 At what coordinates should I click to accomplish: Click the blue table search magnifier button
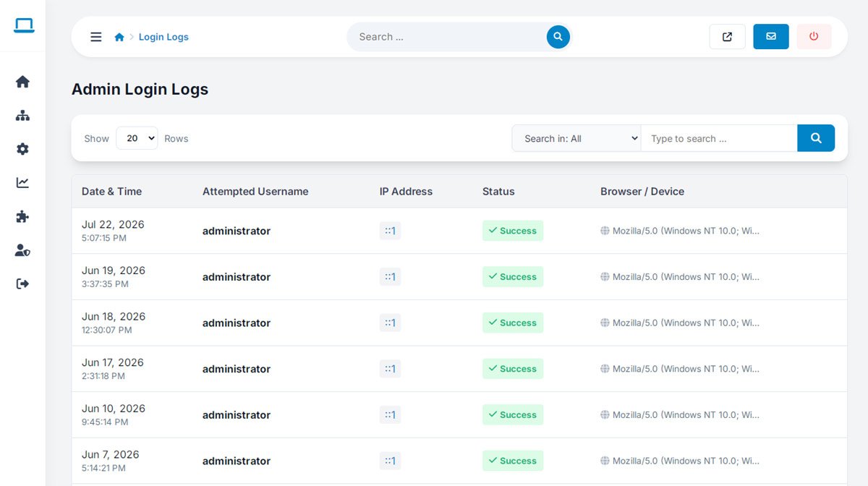pos(816,138)
